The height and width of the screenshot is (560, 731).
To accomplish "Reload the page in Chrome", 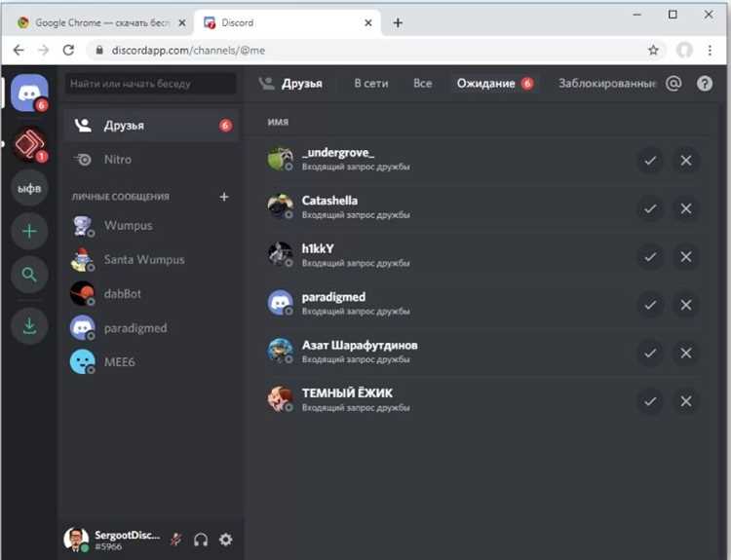I will [68, 51].
